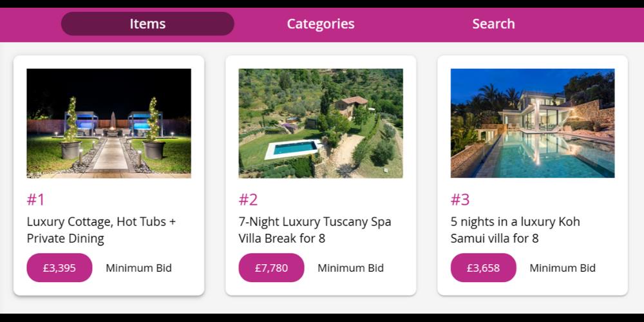Click the #3 item number
The height and width of the screenshot is (322, 644).
pyautogui.click(x=460, y=200)
